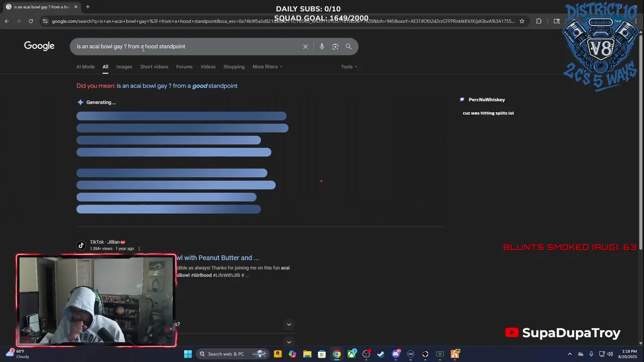Submit search with the magnifier icon
Viewport: 644px width, 362px height.
click(x=349, y=46)
